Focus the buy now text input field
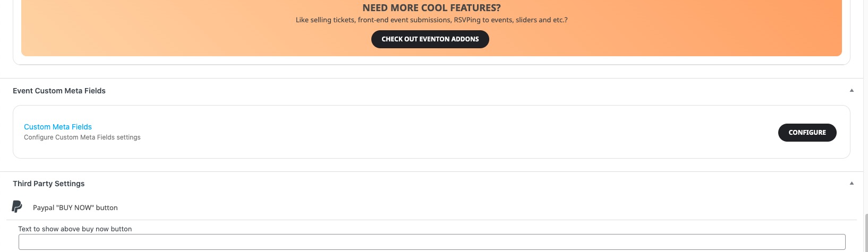Screen dimensions: 868x252 [432, 242]
